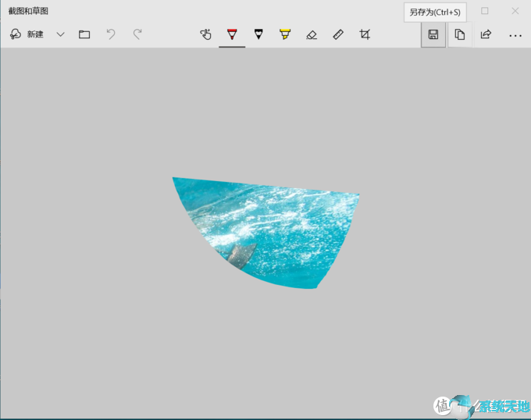Select the eraser tool
The image size is (531, 420).
point(312,34)
